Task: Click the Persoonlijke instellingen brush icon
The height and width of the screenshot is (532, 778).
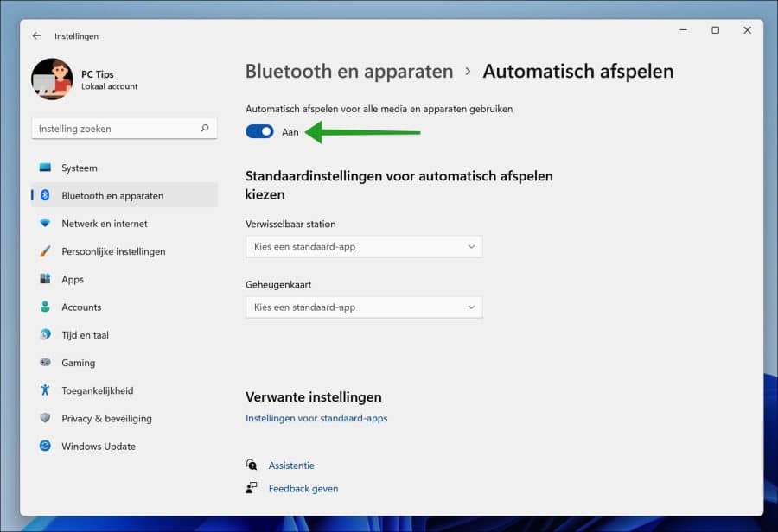Action: coord(45,250)
